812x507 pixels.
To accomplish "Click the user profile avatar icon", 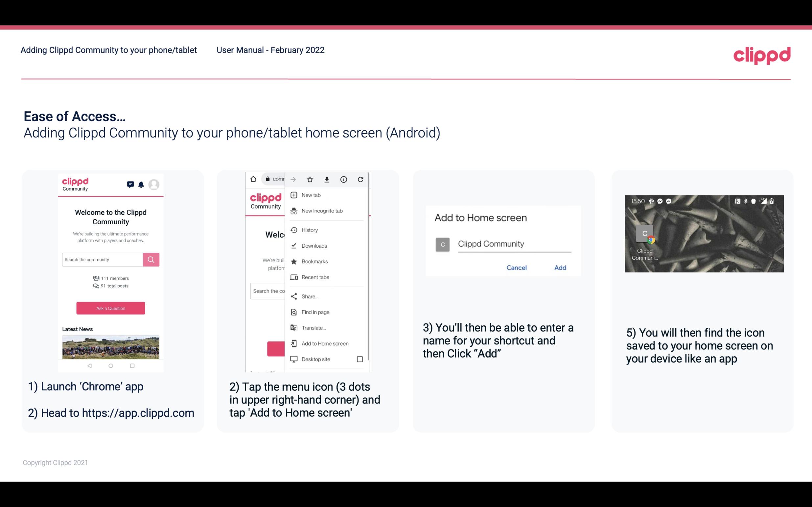I will pos(155,185).
